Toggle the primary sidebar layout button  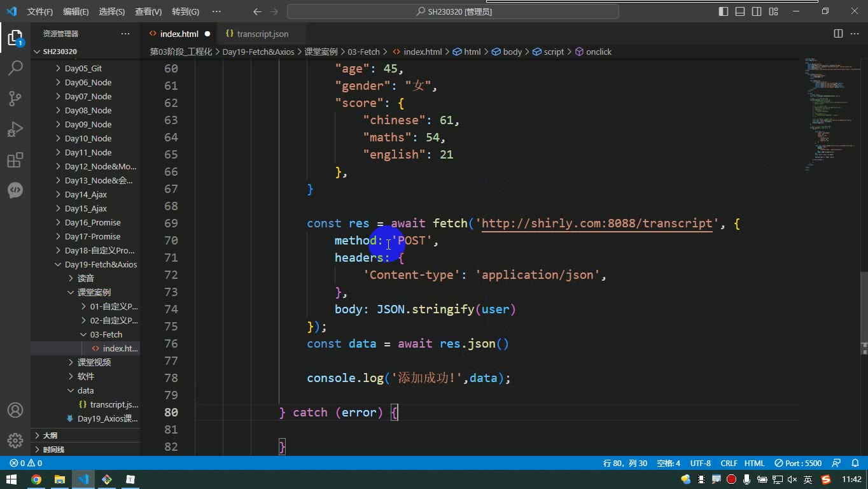click(x=724, y=11)
